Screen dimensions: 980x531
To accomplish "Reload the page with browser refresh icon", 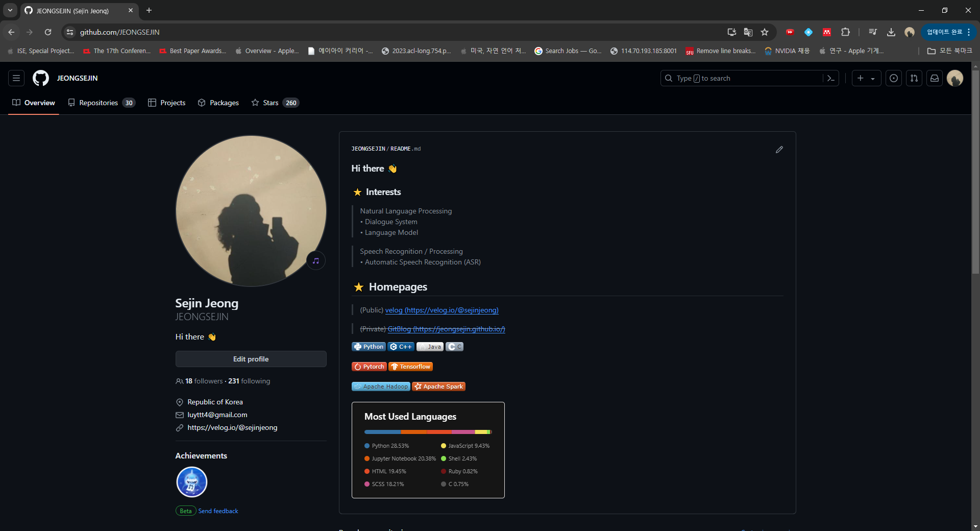I will point(48,32).
